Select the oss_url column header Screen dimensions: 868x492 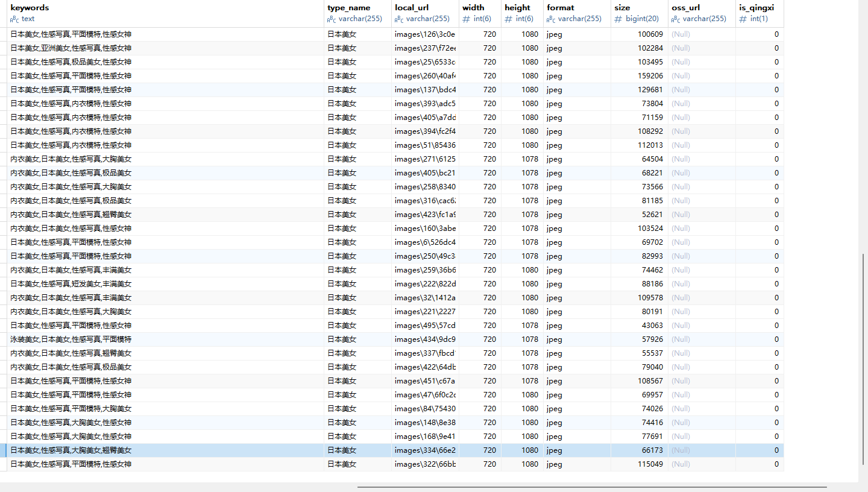(x=702, y=13)
